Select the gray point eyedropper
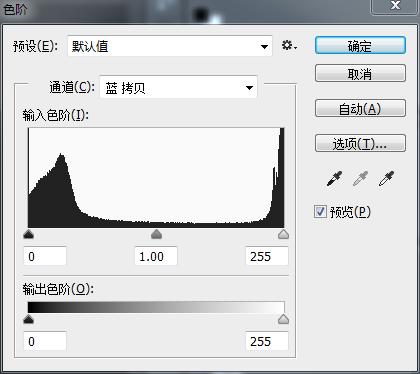Viewport: 420px width, 374px height. click(360, 179)
